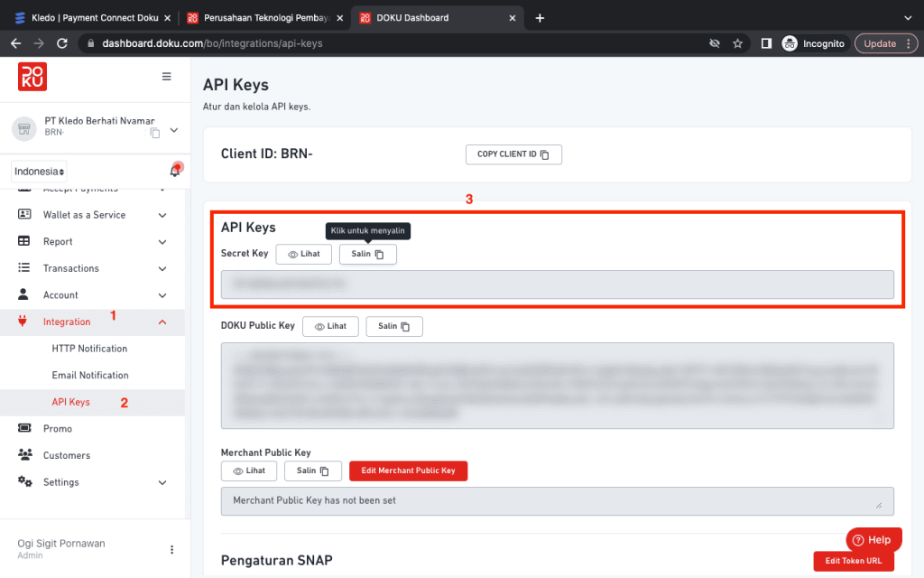Show the Secret Key with Lihat
924x578 pixels.
pyautogui.click(x=303, y=254)
